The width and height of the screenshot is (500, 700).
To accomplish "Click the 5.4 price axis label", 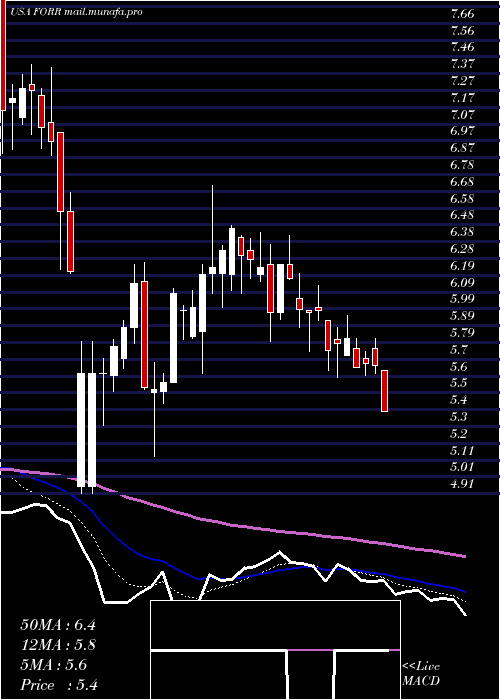I will pyautogui.click(x=460, y=400).
